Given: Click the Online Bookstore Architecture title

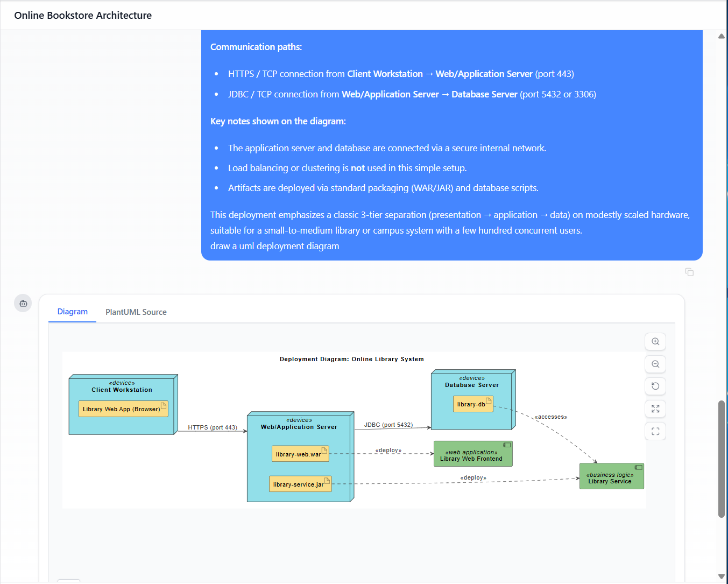Looking at the screenshot, I should pos(83,16).
